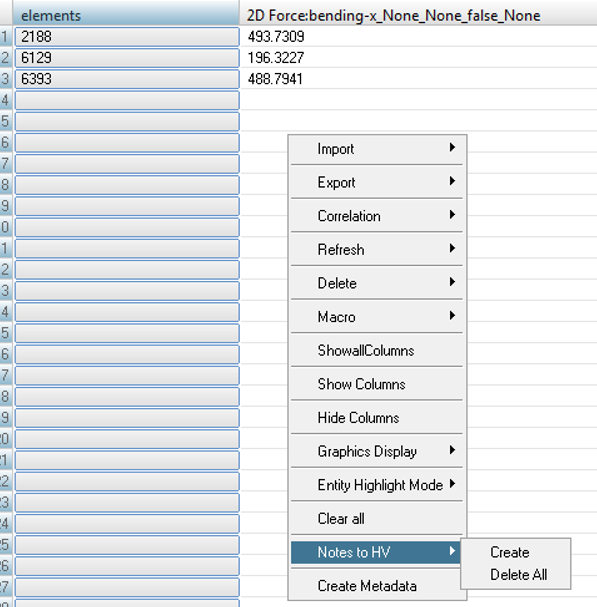Image resolution: width=597 pixels, height=607 pixels.
Task: Open the Export submenu
Action: (377, 182)
